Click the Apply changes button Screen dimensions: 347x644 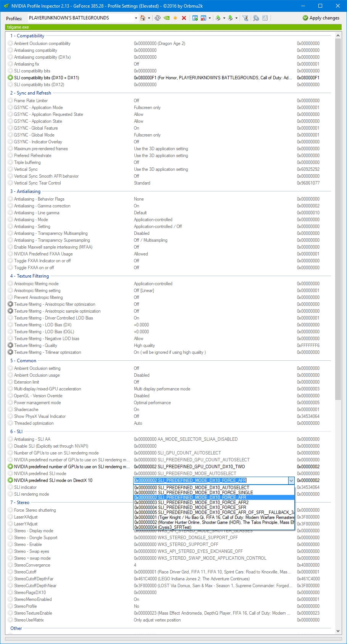click(321, 18)
